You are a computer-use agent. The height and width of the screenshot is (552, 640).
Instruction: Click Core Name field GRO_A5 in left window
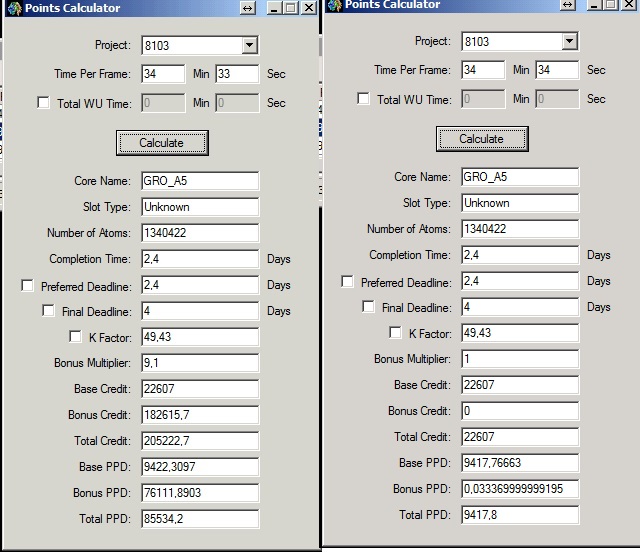[x=200, y=181]
